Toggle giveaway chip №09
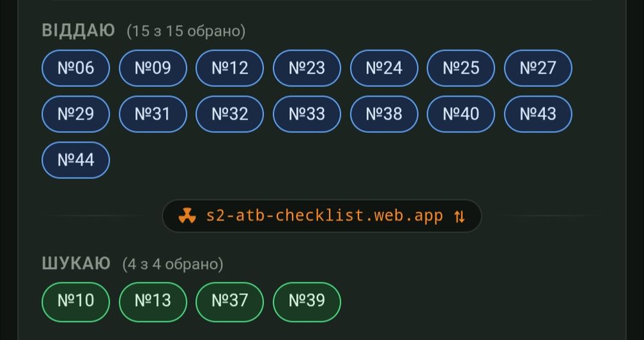Viewport: 644px width, 340px height. click(x=153, y=68)
